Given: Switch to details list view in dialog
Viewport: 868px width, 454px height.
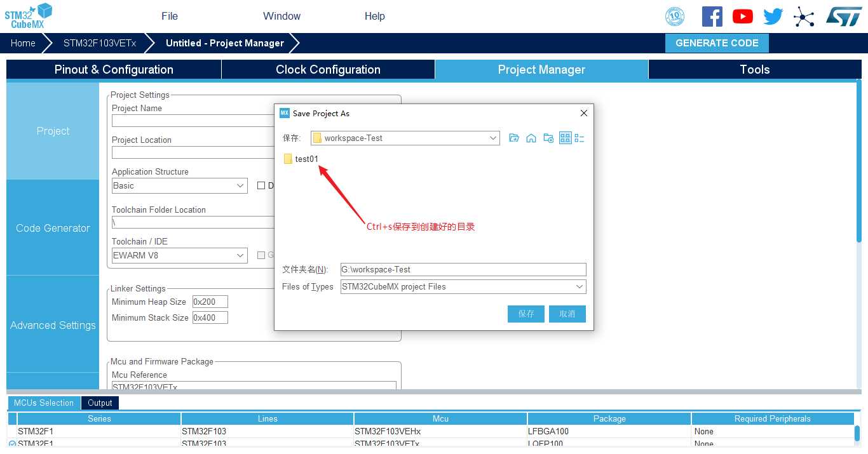Looking at the screenshot, I should click(579, 138).
